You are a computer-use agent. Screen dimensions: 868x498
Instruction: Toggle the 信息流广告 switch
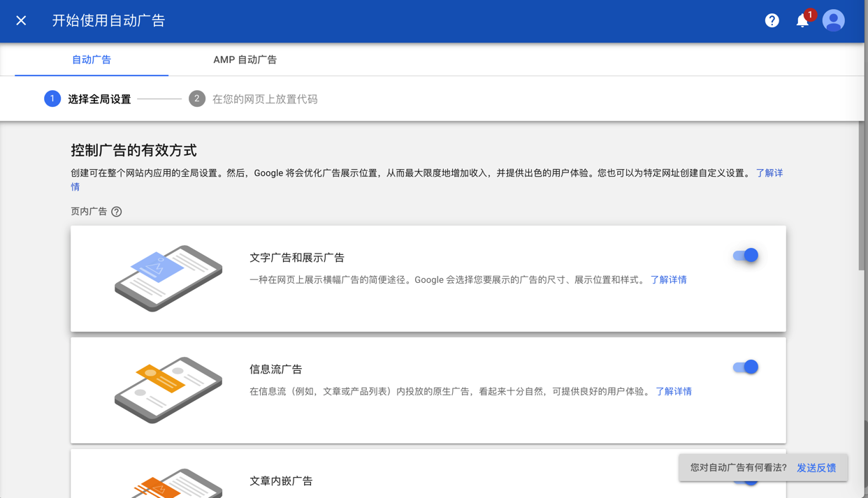[x=745, y=367]
